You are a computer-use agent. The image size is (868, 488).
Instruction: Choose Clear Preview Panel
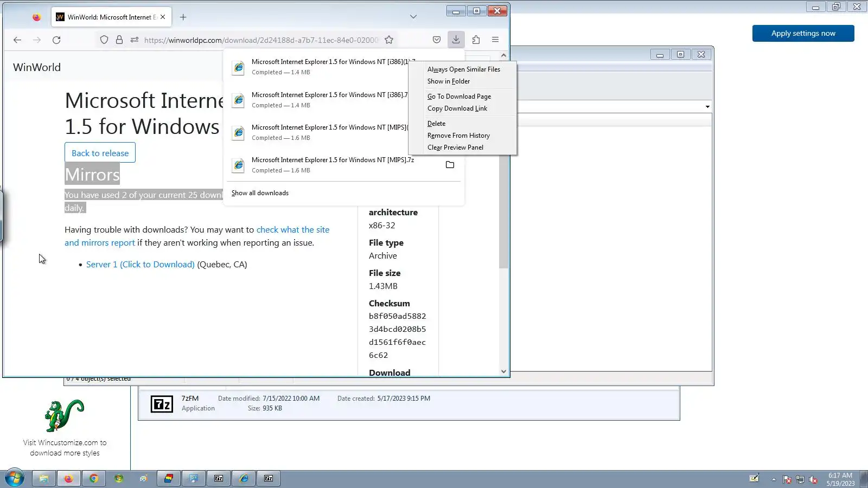(455, 147)
